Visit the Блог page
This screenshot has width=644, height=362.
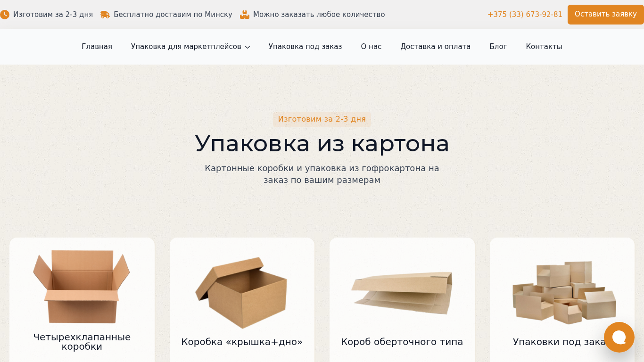coord(498,47)
